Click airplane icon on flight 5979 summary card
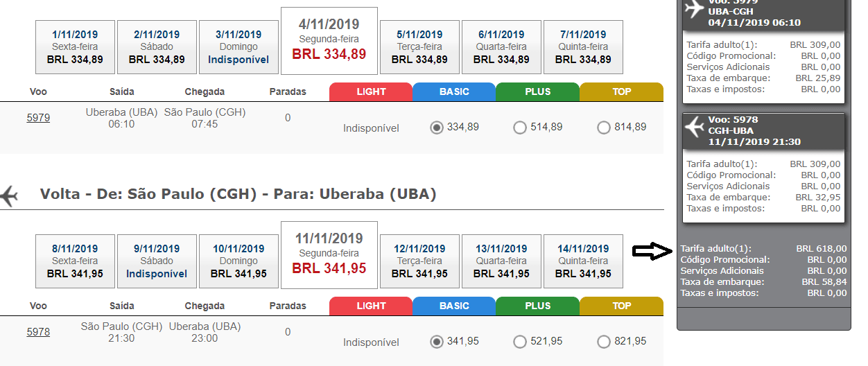 694,9
